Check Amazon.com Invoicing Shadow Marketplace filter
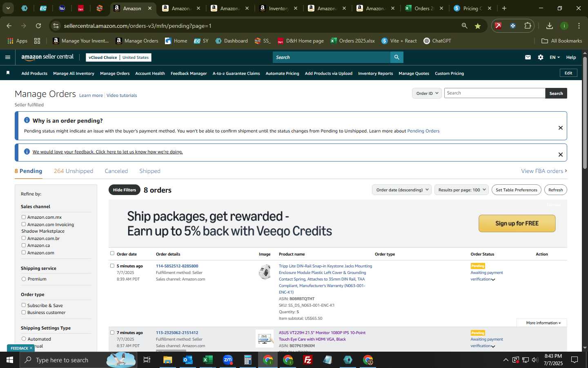This screenshot has width=588, height=368. pyautogui.click(x=24, y=224)
